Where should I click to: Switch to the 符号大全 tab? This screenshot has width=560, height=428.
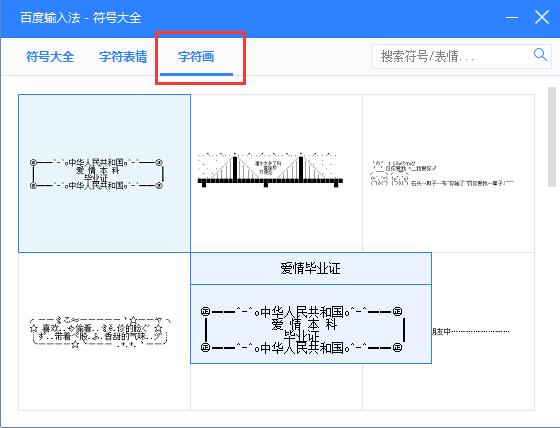coord(50,56)
